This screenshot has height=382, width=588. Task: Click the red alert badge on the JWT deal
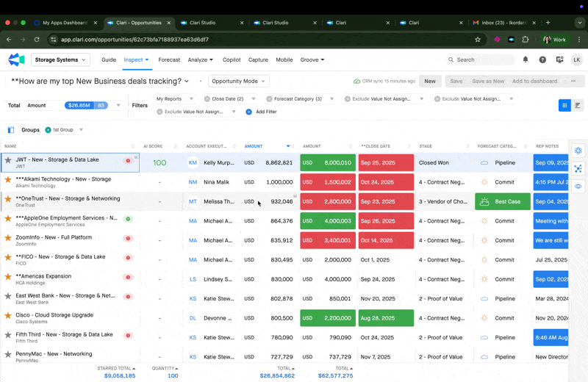pyautogui.click(x=128, y=160)
